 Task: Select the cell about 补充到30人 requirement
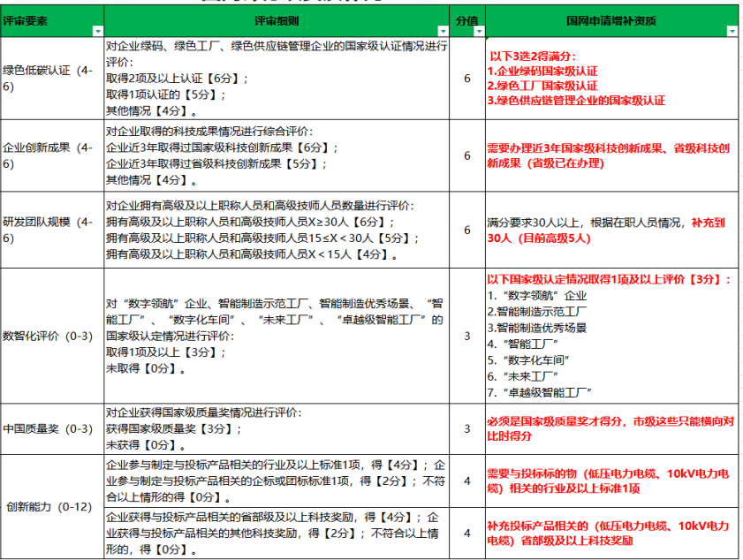coord(610,230)
